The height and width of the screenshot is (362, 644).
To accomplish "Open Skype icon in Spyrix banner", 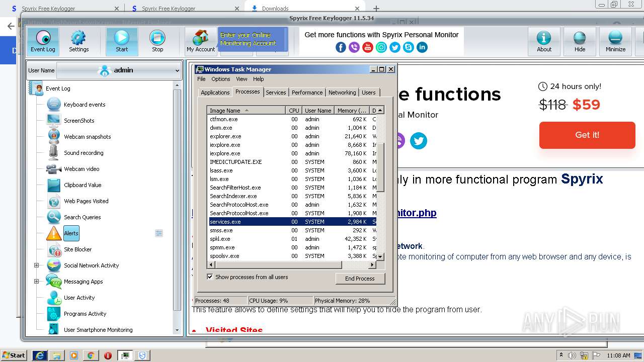I will (x=409, y=47).
